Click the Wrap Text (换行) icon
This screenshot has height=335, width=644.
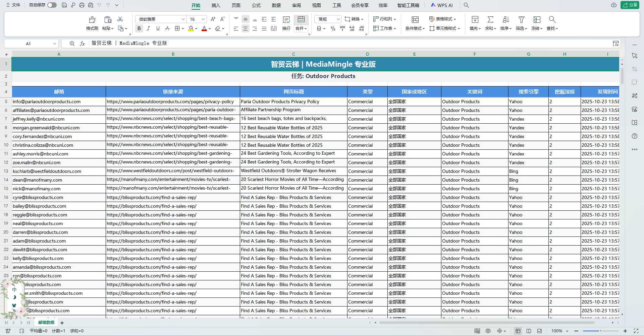tap(286, 19)
